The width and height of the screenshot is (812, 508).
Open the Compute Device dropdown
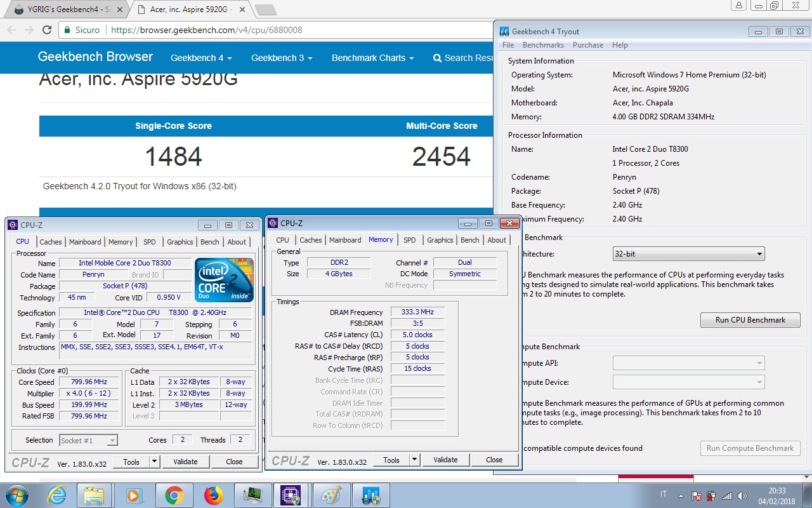point(688,382)
